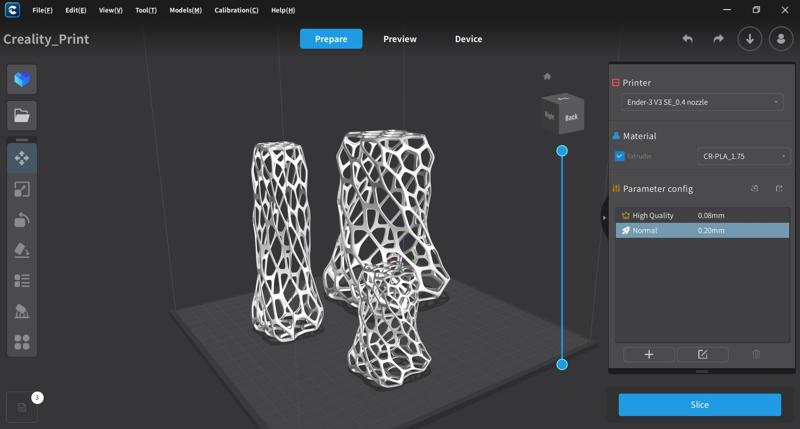Open the Calibration menu
This screenshot has height=429, width=800.
(236, 10)
